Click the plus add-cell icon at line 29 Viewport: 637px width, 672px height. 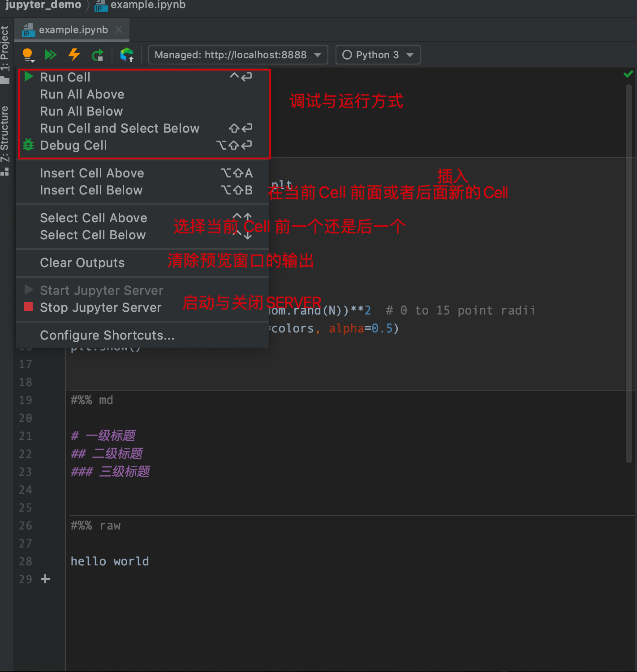[45, 579]
